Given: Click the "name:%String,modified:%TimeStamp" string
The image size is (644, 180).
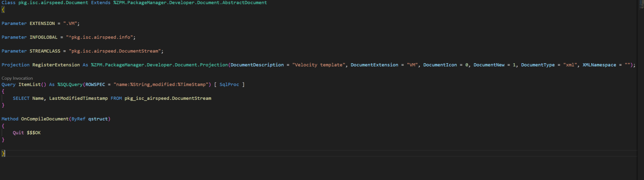Looking at the screenshot, I should [x=161, y=85].
